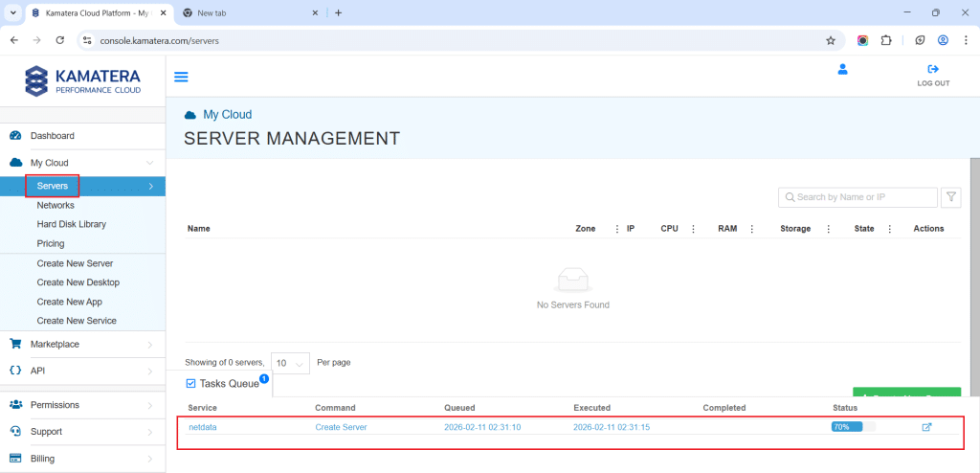The width and height of the screenshot is (980, 473).
Task: Click the My Cloud sidebar cloud icon
Action: (x=16, y=163)
